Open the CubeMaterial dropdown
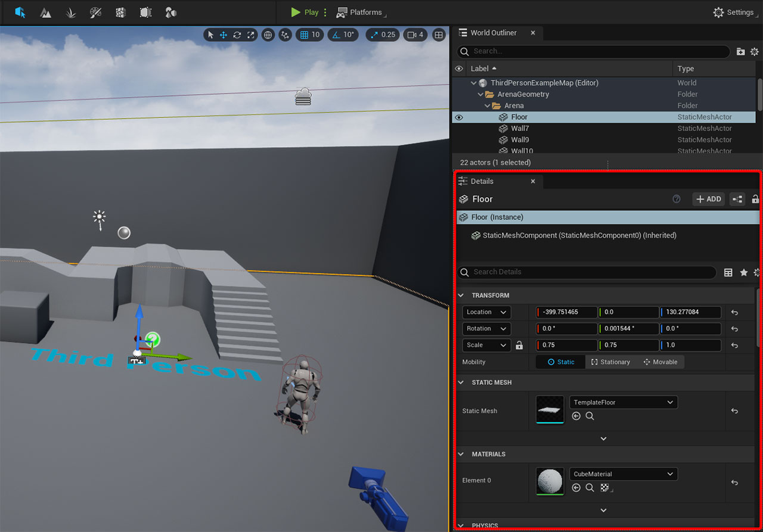The image size is (763, 532). coord(623,474)
